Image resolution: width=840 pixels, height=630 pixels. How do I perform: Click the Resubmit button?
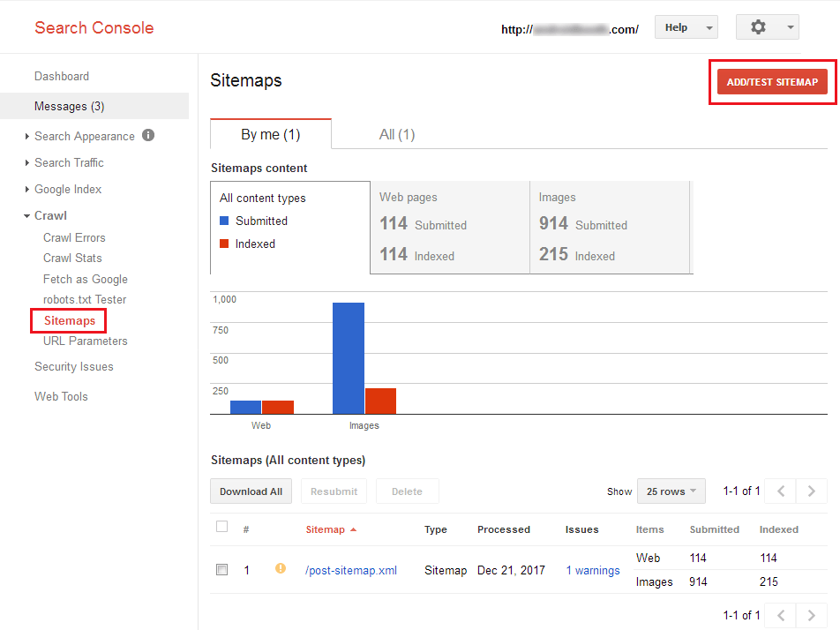coord(334,491)
